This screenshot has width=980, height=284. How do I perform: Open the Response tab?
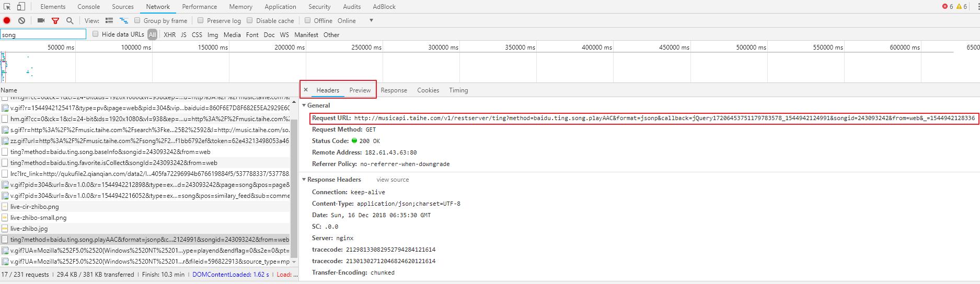pyautogui.click(x=394, y=90)
